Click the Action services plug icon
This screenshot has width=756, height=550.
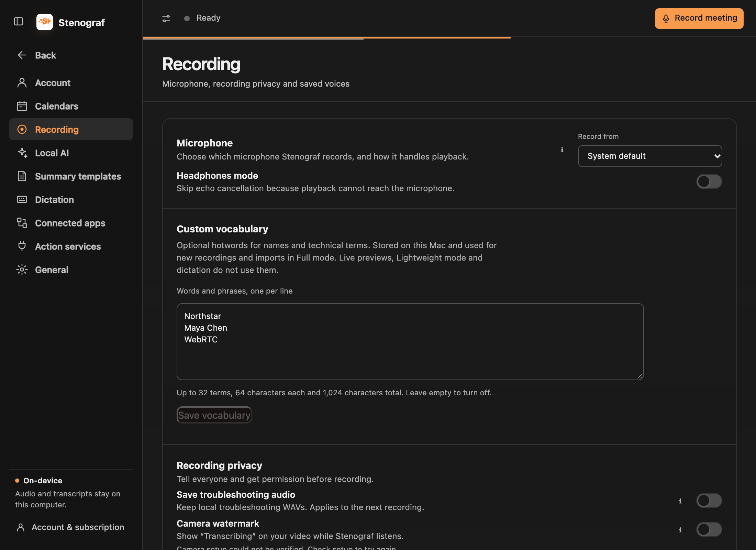point(22,246)
